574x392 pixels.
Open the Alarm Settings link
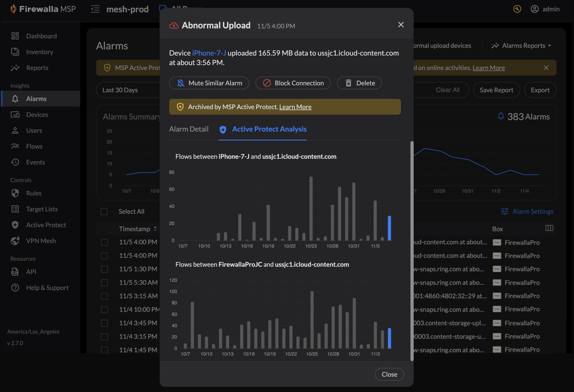527,212
